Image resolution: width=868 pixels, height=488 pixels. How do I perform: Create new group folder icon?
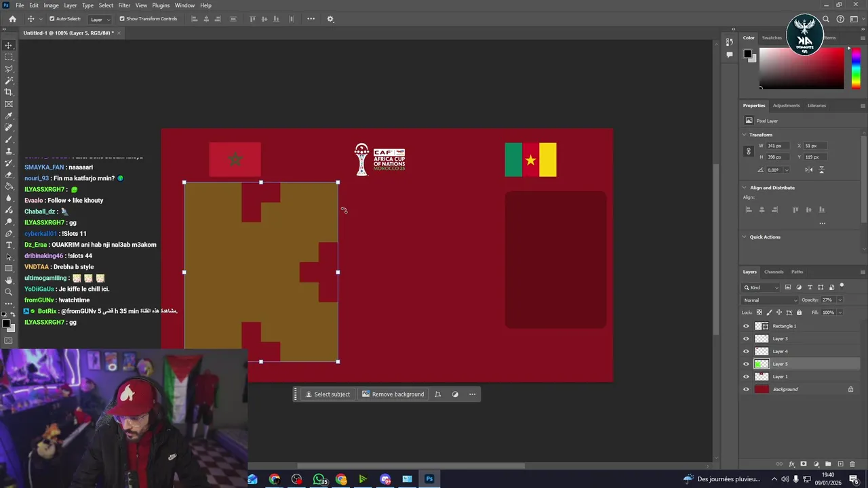point(829,464)
